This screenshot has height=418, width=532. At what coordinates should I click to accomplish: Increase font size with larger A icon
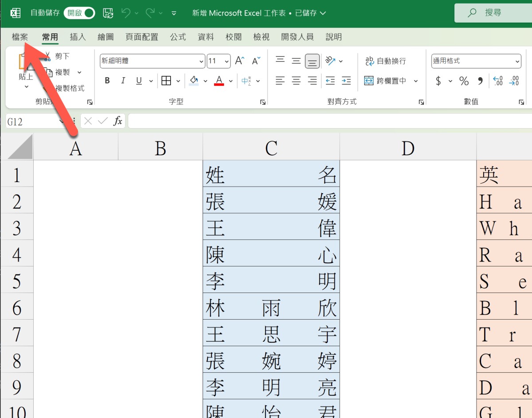[x=239, y=61]
